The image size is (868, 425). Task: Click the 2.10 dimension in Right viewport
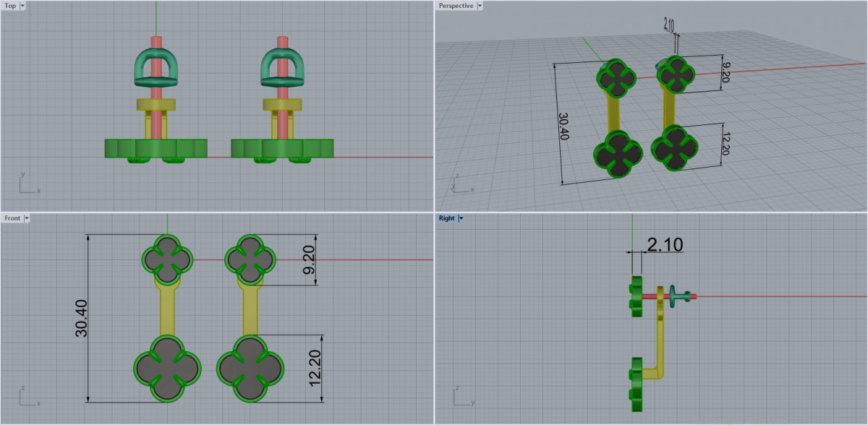click(665, 244)
